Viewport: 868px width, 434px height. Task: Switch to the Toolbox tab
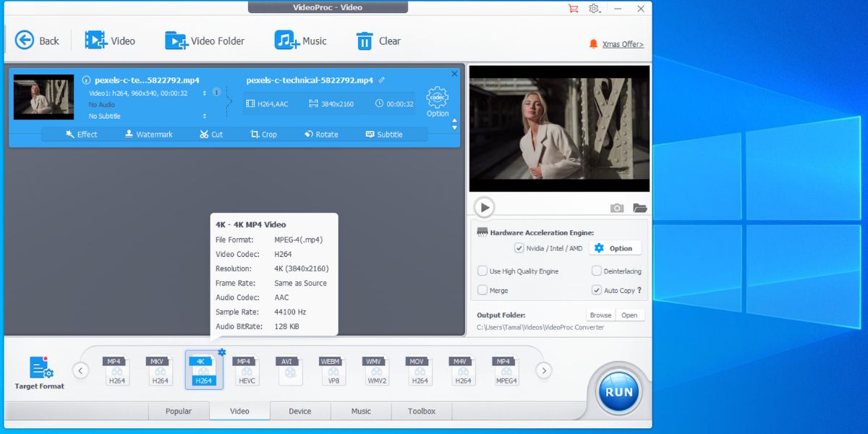tap(422, 411)
